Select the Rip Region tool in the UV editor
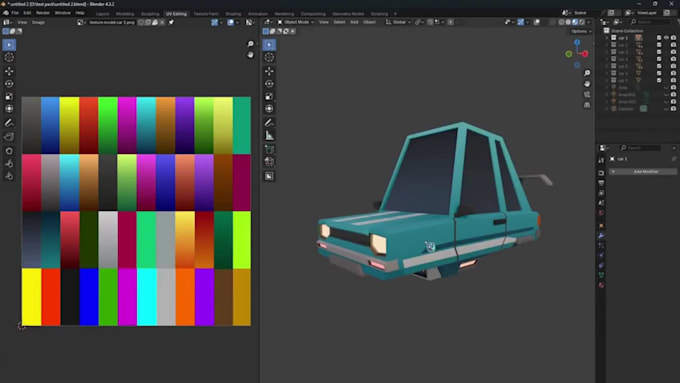The width and height of the screenshot is (680, 383). pyautogui.click(x=9, y=137)
